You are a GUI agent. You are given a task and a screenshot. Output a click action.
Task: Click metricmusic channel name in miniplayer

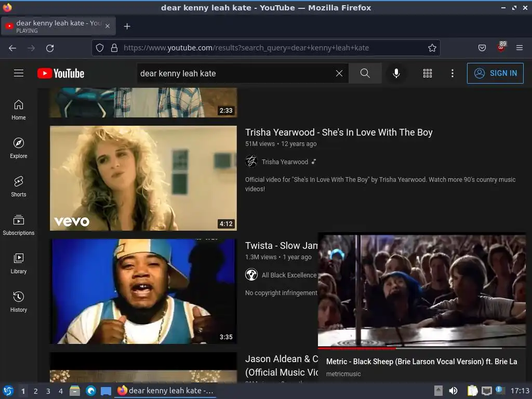[x=343, y=374]
